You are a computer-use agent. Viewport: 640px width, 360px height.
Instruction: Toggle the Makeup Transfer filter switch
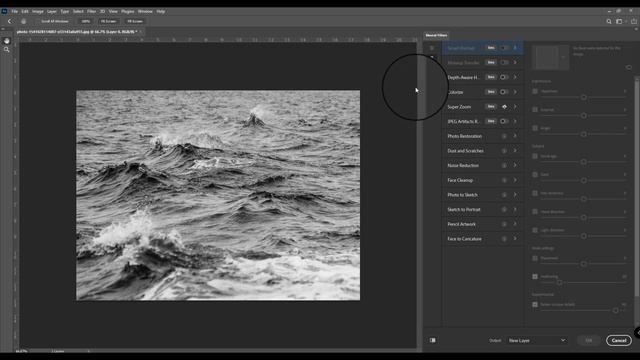[x=504, y=62]
